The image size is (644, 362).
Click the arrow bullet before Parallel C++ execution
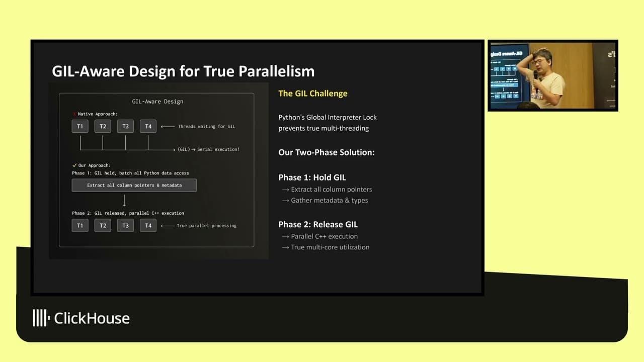click(285, 236)
